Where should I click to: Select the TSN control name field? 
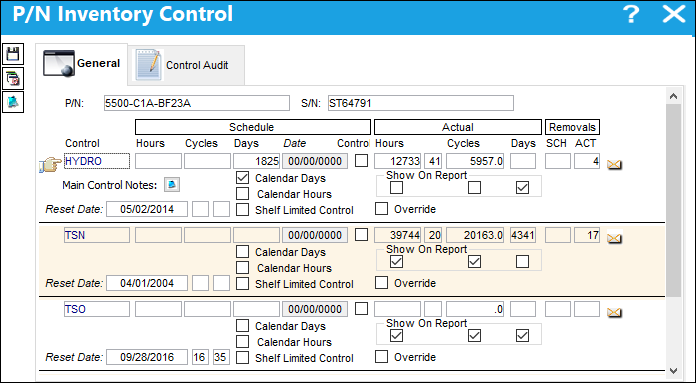point(97,235)
